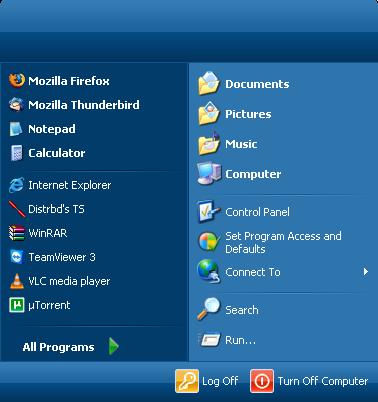Click the Internet Explorer icon
This screenshot has width=378, height=402.
[16, 185]
